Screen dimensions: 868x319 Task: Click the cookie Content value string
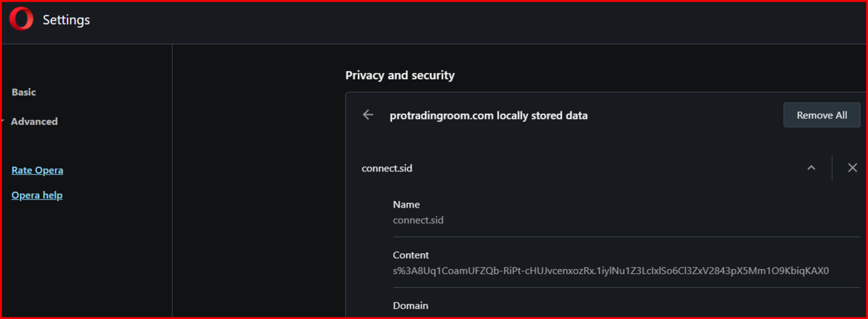610,271
